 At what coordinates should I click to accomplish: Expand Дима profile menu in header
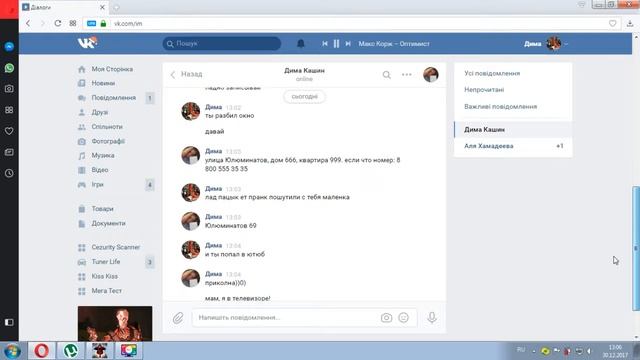click(x=546, y=43)
